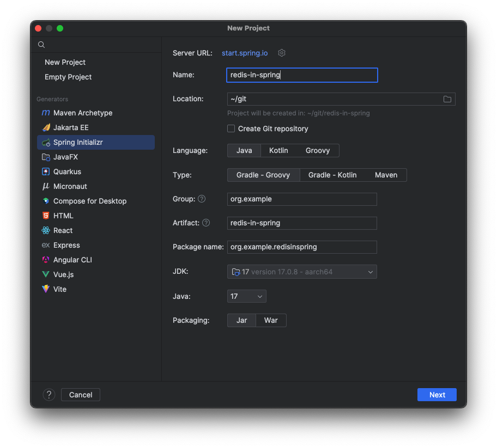The height and width of the screenshot is (448, 497).
Task: Click the Spring Initializr leaf icon
Action: click(46, 143)
